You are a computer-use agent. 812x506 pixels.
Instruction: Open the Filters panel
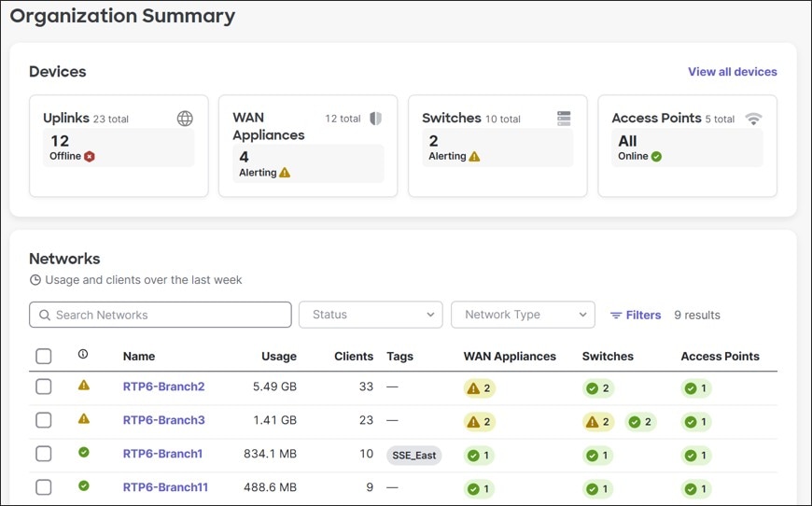pyautogui.click(x=636, y=315)
